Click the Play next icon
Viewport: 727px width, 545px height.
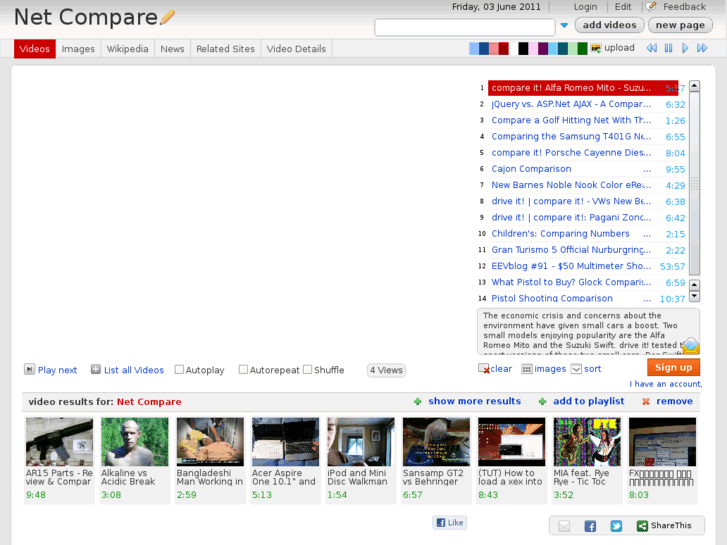pyautogui.click(x=29, y=369)
